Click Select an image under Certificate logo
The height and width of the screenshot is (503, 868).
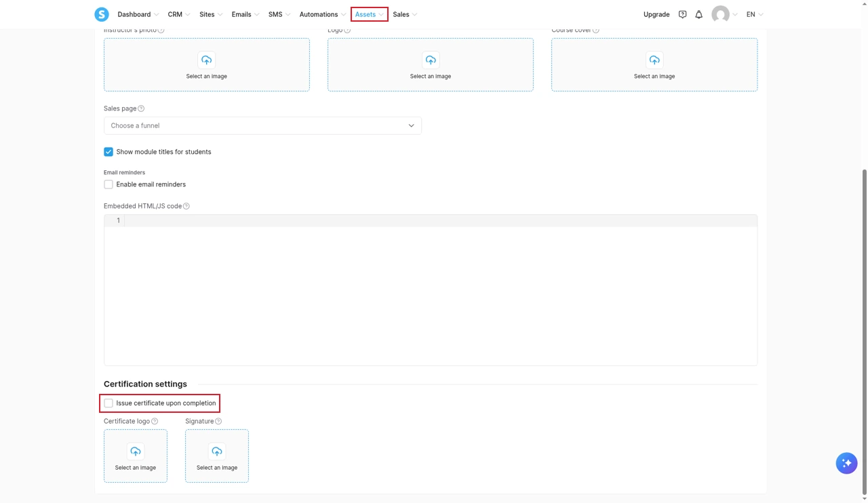(x=136, y=468)
